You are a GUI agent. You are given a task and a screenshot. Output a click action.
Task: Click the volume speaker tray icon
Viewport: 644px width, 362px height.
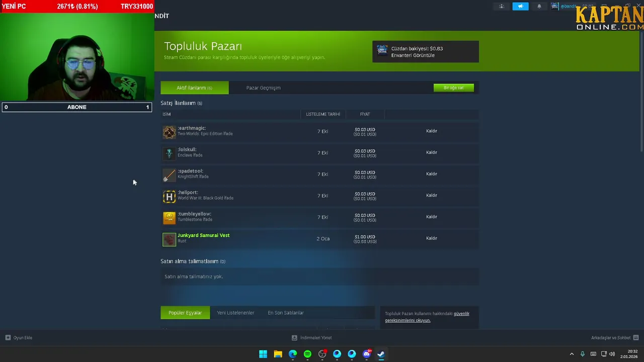pos(612,354)
